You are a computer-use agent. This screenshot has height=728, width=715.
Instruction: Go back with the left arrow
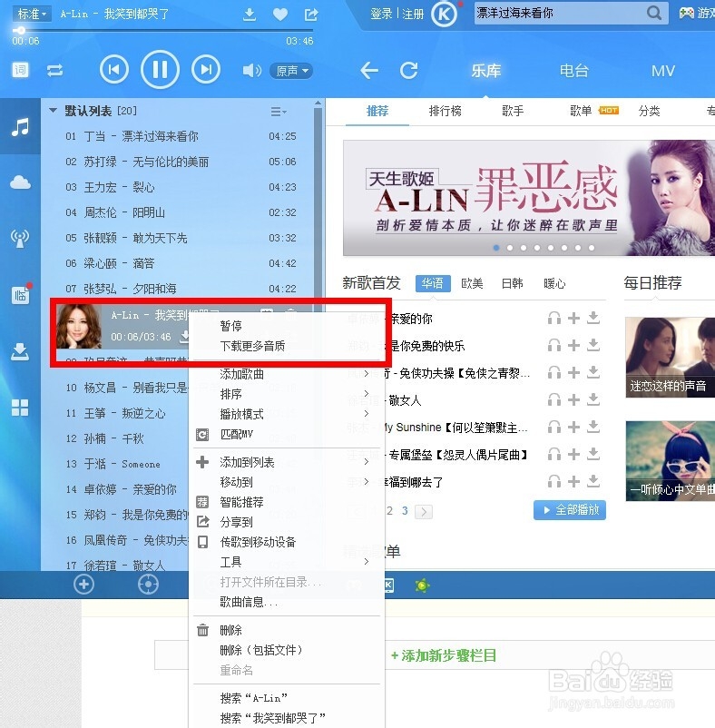tap(369, 71)
